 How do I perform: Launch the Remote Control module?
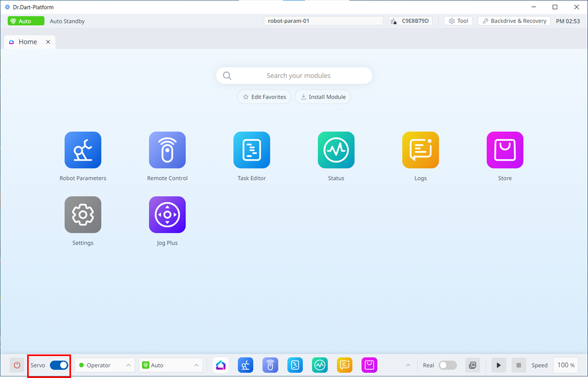[167, 150]
